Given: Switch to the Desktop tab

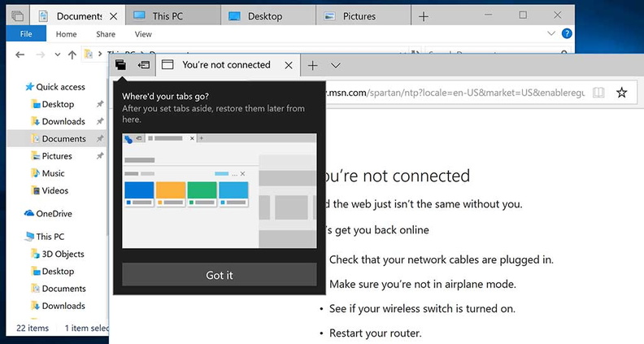Looking at the screenshot, I should [x=268, y=16].
